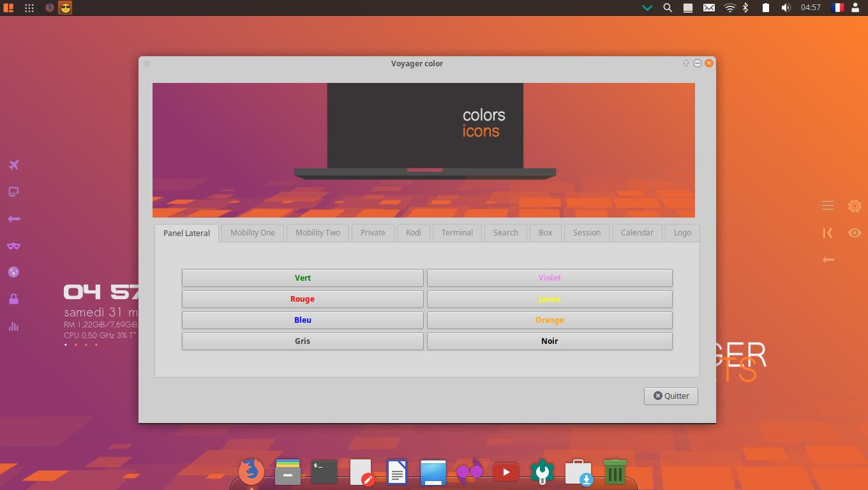Image resolution: width=868 pixels, height=490 pixels.
Task: Click the green chevron tray icon
Action: click(647, 8)
